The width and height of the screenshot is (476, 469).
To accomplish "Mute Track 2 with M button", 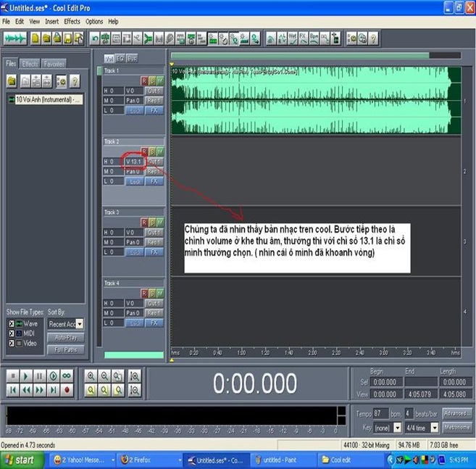I will [x=160, y=152].
